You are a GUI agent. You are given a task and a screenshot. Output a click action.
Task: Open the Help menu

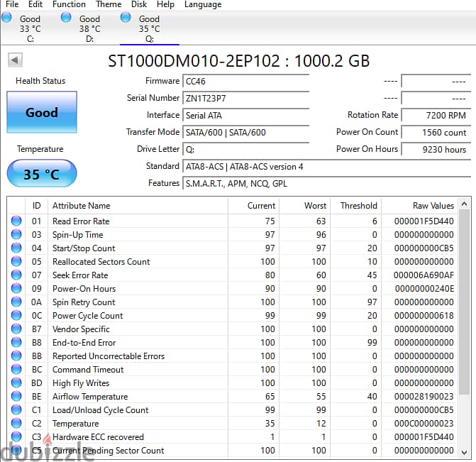tap(165, 4)
